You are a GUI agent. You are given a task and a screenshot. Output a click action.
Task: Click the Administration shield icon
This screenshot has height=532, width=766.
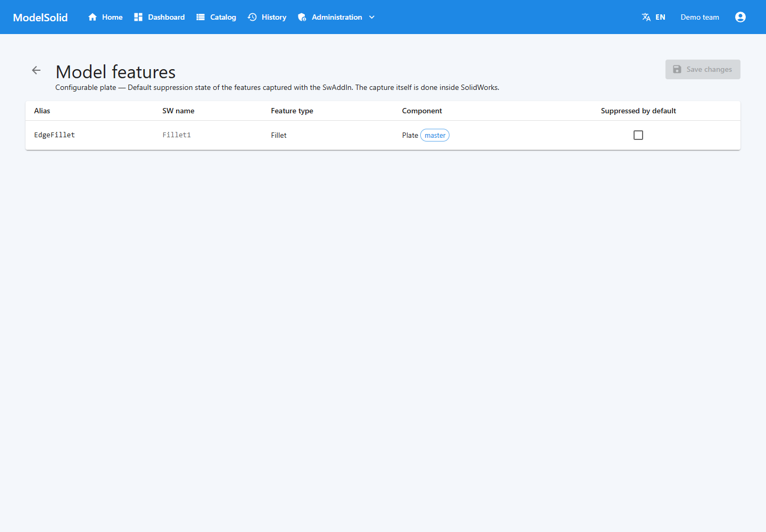pos(302,17)
